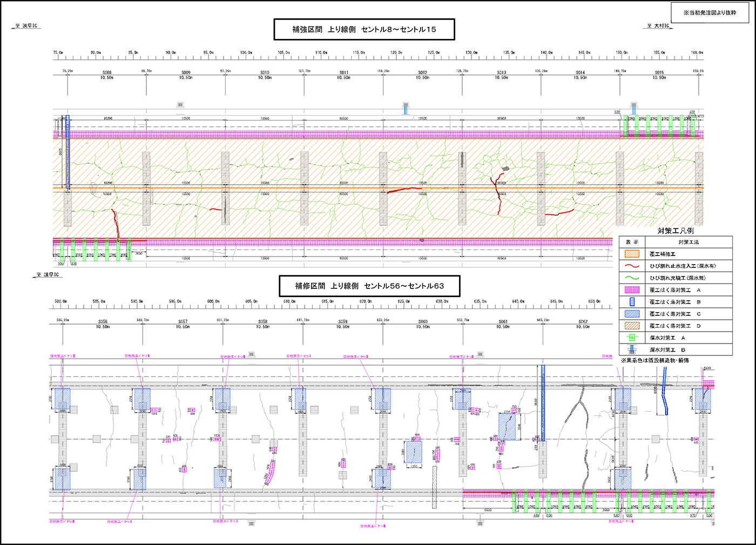Select the green wavy crack-filling legend symbol
756x545 pixels.
point(632,278)
